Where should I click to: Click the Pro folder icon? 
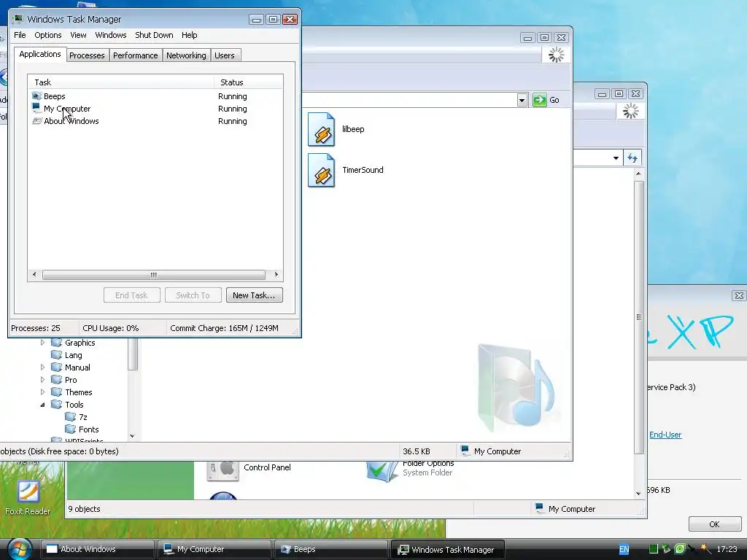coord(57,379)
